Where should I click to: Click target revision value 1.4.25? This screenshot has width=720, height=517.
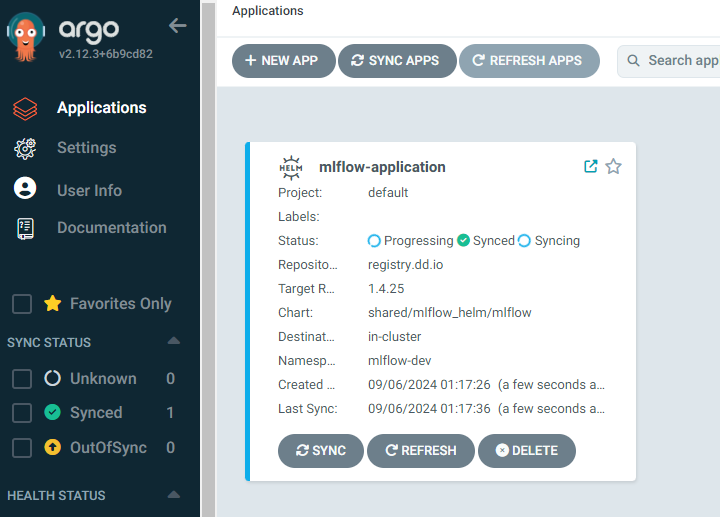tap(386, 289)
